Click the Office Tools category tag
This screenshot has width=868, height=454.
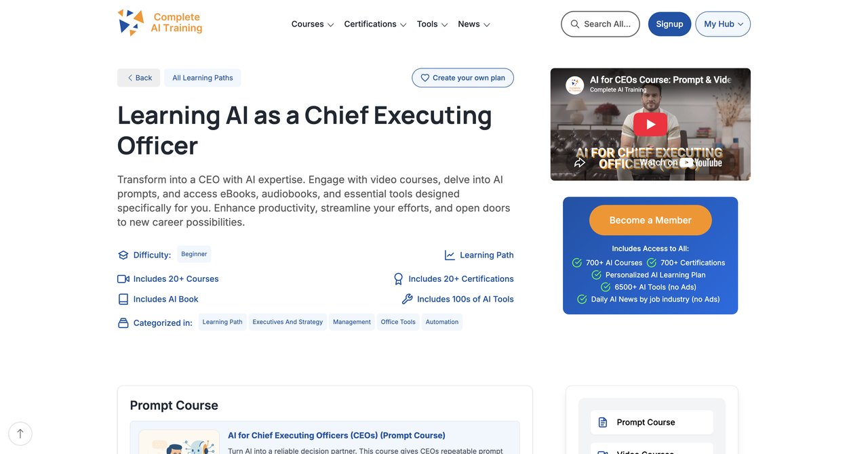(x=398, y=322)
